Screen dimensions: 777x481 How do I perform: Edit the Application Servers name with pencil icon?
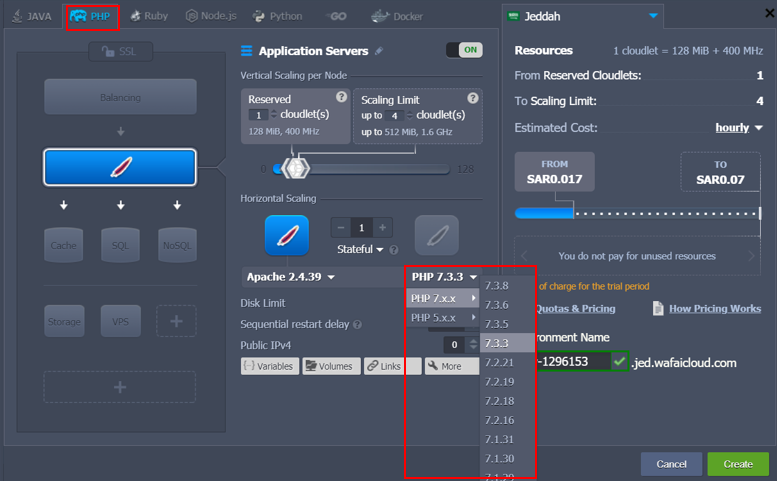[x=379, y=51]
